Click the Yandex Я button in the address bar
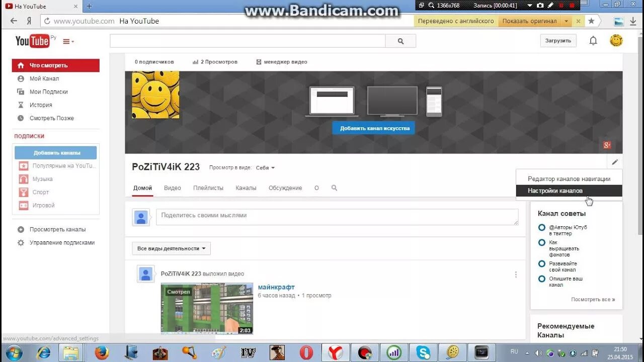 coord(29,21)
